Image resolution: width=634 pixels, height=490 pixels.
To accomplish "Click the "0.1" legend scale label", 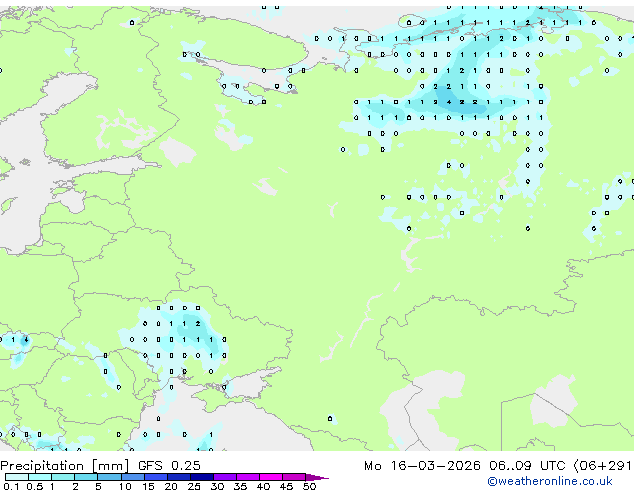I will [x=12, y=486].
